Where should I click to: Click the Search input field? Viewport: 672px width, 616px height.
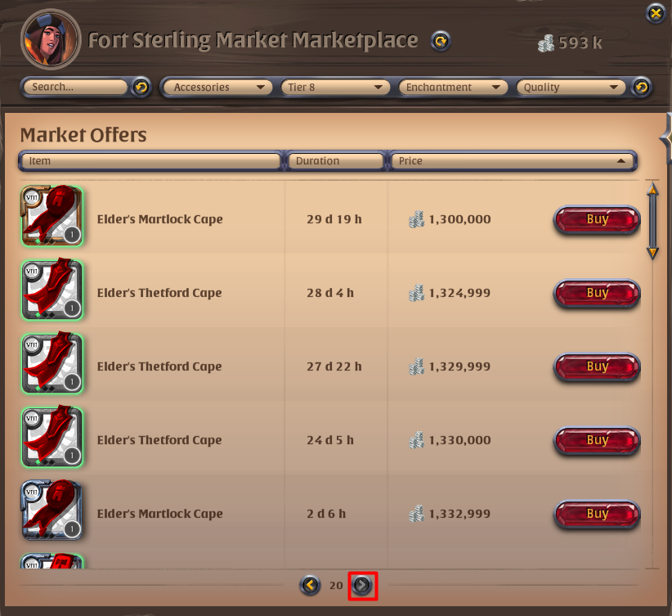(74, 87)
